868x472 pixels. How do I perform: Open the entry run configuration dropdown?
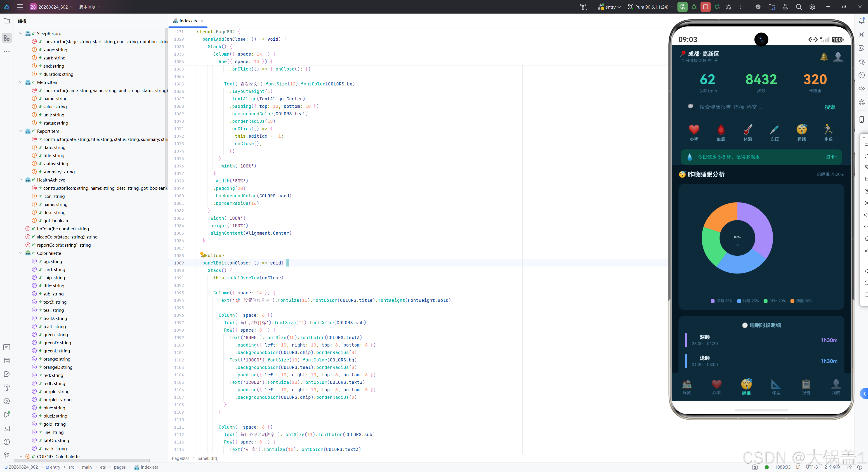coord(609,7)
